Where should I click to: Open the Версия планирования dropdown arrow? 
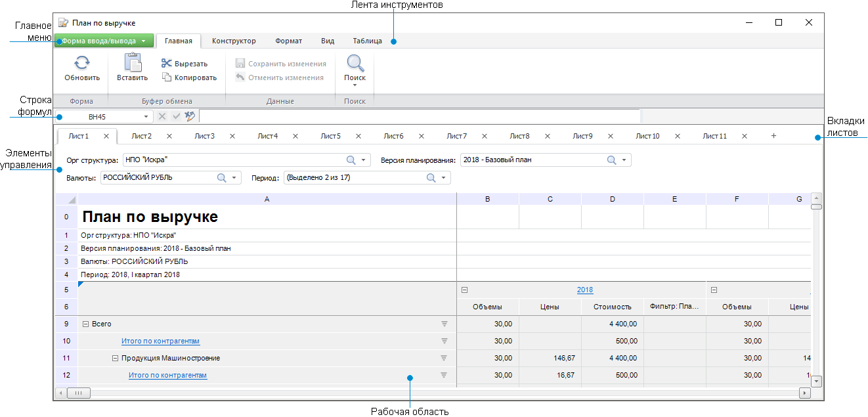(x=625, y=159)
